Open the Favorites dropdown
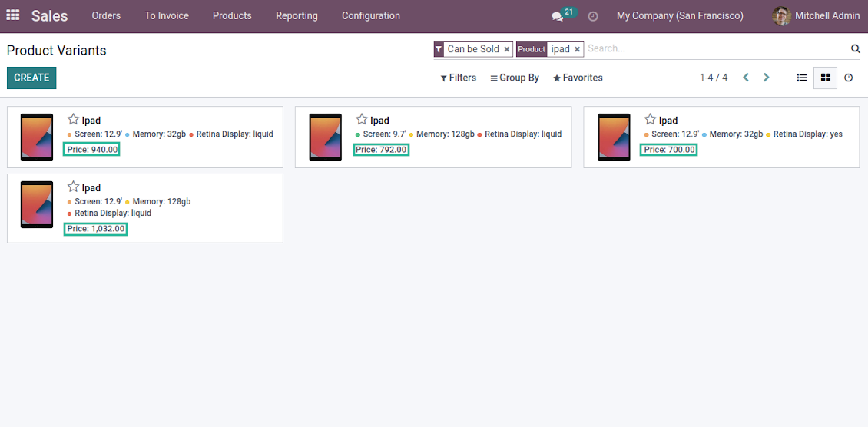The height and width of the screenshot is (427, 868). (x=578, y=78)
